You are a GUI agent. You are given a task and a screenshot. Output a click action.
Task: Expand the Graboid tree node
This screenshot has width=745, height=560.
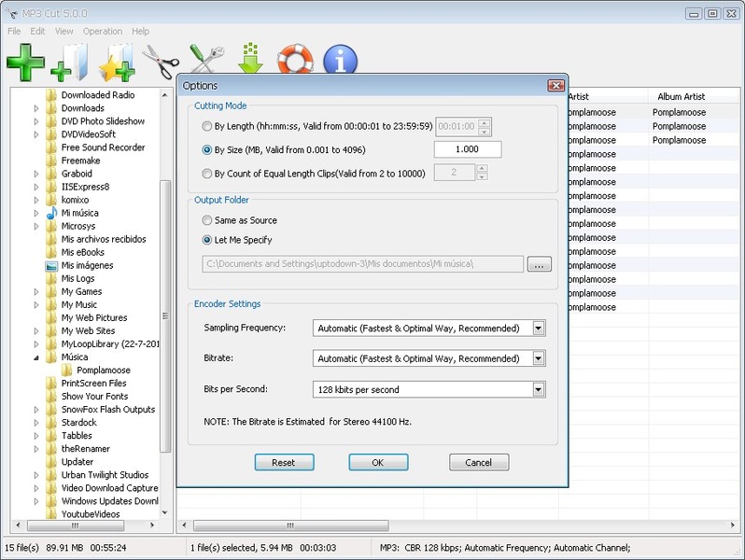36,174
